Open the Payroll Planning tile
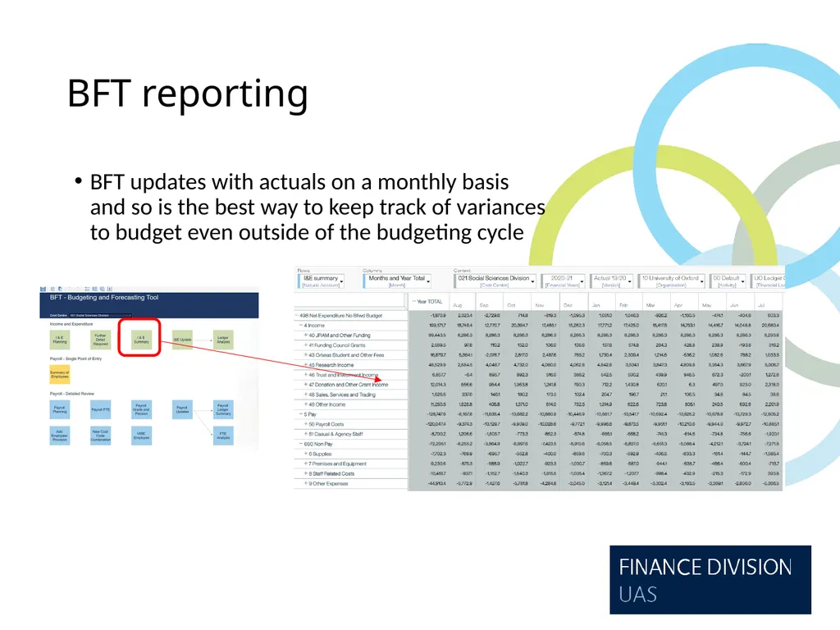This screenshot has width=840, height=630. (x=59, y=410)
